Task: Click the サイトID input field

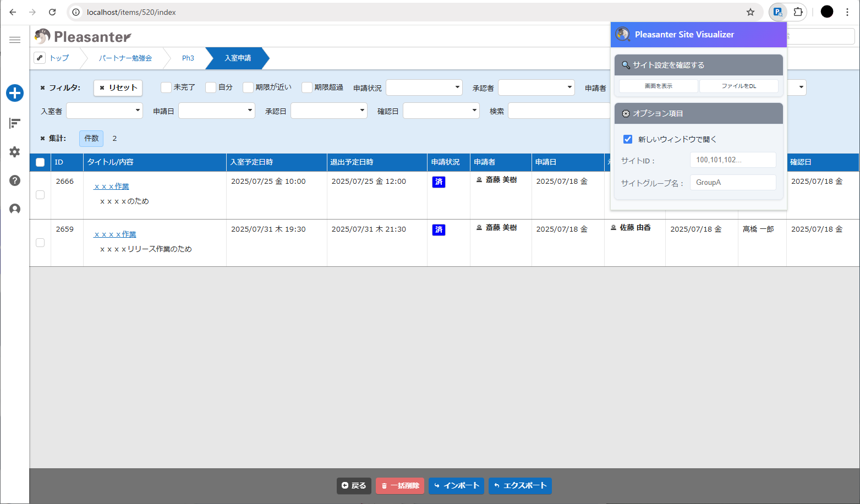Action: click(x=732, y=160)
